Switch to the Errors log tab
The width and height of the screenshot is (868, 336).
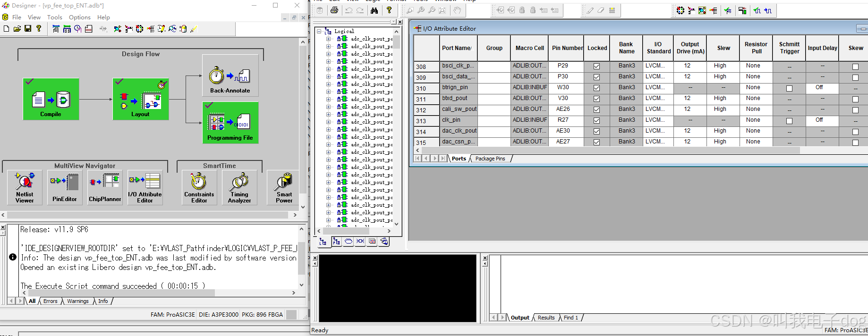50,301
